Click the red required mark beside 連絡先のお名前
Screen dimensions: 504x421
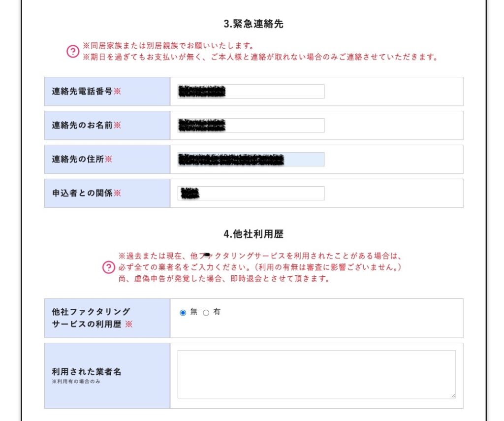point(117,125)
